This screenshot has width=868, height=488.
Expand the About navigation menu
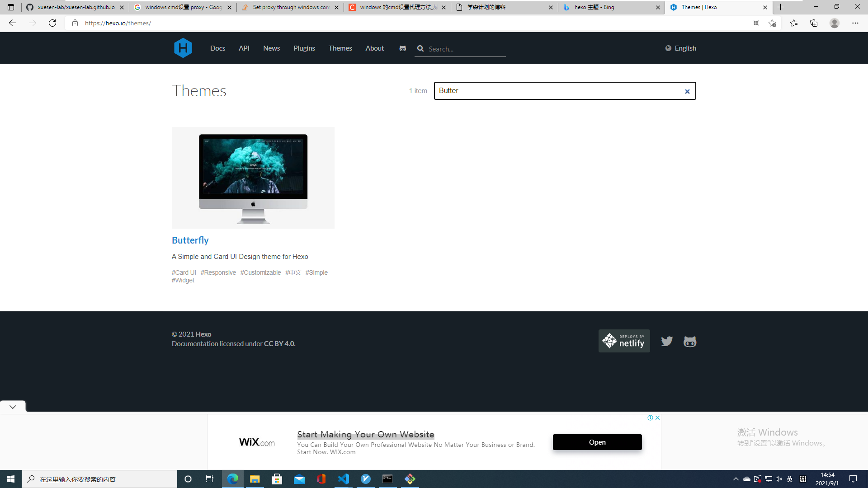(374, 48)
